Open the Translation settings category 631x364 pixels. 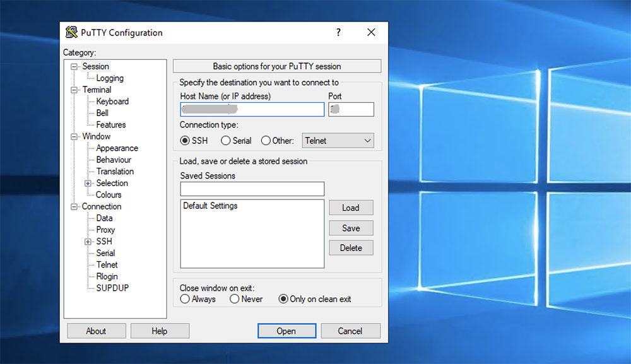point(115,172)
